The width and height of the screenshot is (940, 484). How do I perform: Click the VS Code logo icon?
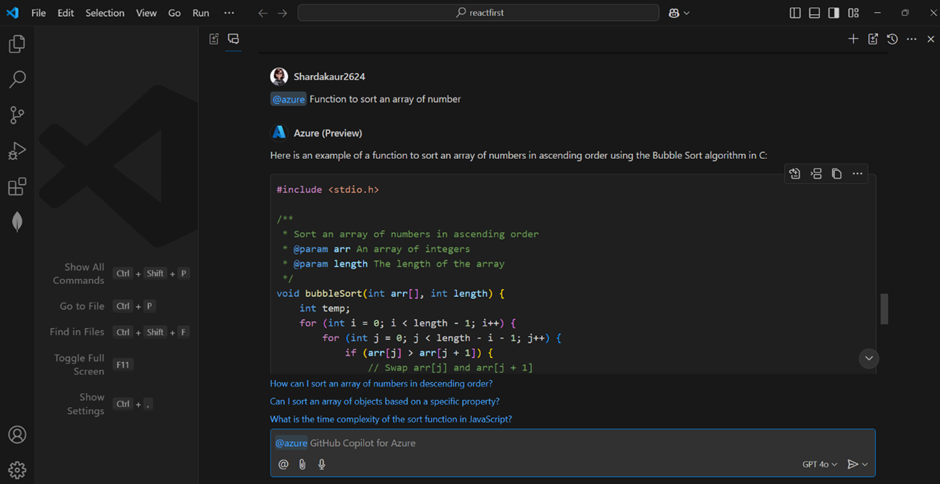13,13
